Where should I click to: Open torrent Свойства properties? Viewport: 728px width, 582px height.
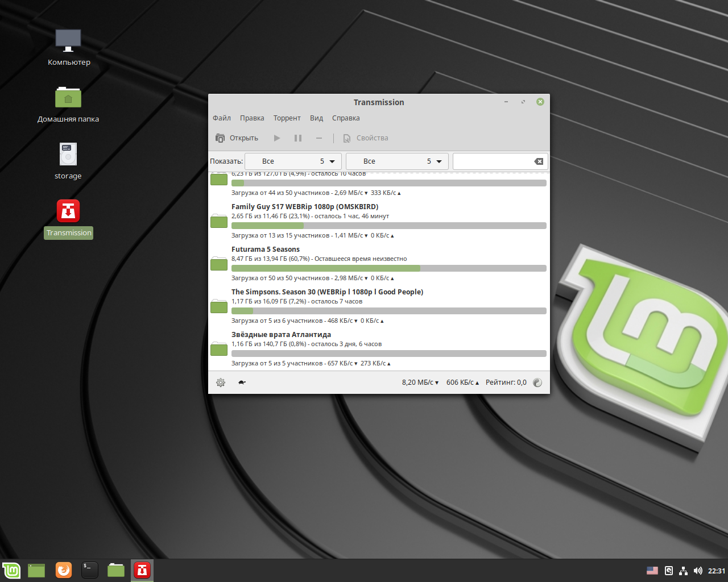pos(366,138)
